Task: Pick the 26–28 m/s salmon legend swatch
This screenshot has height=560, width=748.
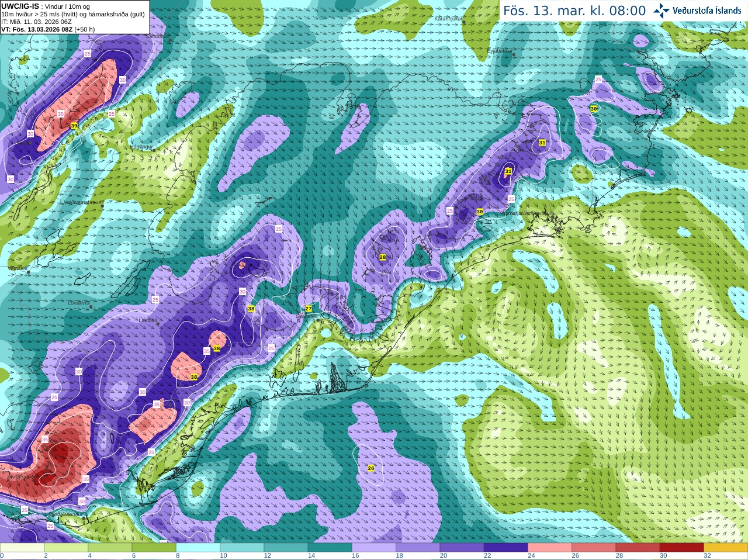Action: [594, 548]
